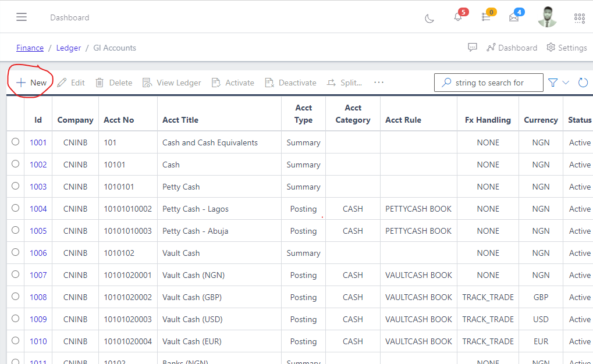This screenshot has height=364, width=593.
Task: Open the apps grid launcher
Action: pos(579,18)
